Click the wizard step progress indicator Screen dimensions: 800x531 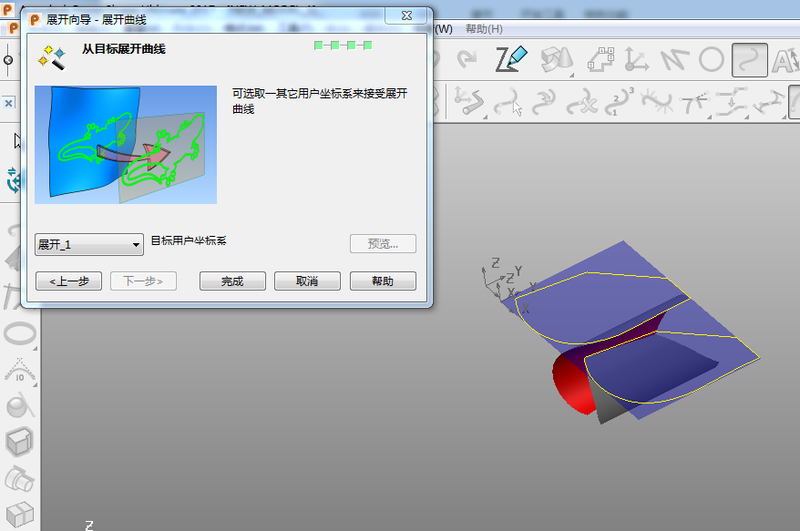point(343,45)
